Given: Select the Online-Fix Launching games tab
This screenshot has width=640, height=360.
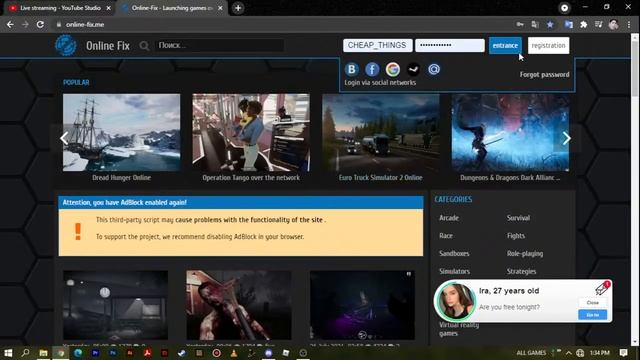Looking at the screenshot, I should [x=172, y=8].
